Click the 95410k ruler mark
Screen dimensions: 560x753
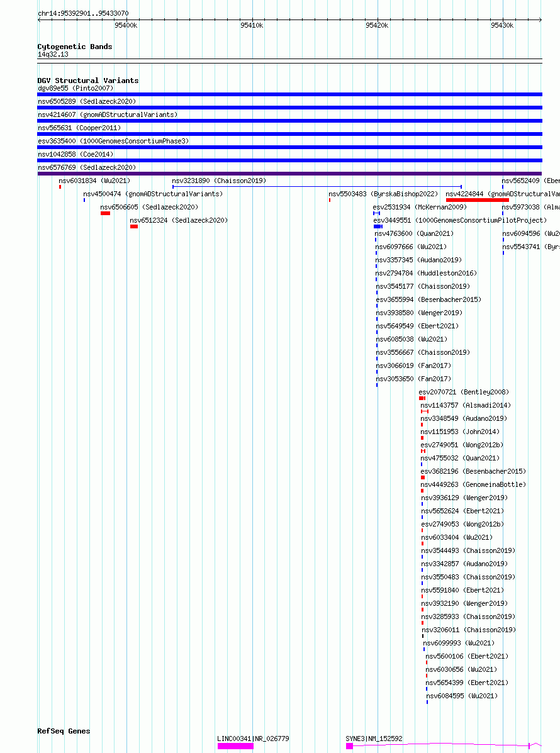tap(252, 25)
